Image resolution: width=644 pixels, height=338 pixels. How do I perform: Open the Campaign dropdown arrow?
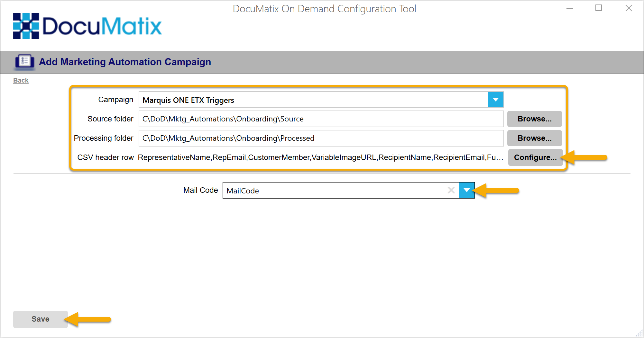tap(495, 100)
